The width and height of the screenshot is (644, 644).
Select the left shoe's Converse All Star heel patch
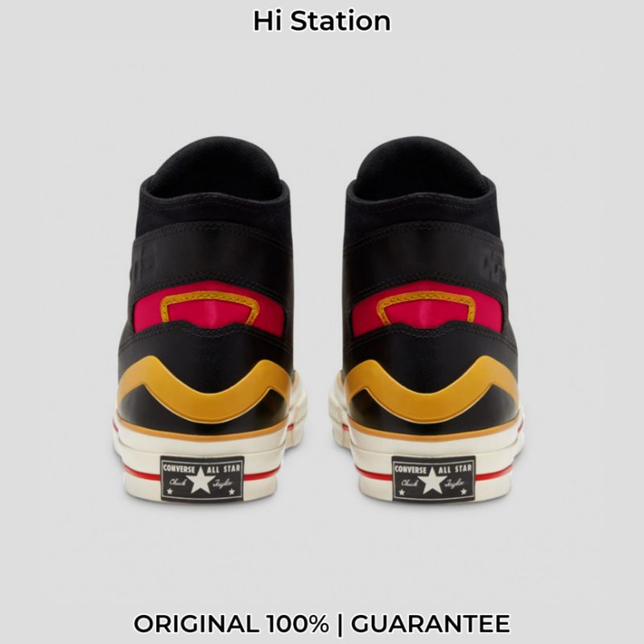tap(202, 479)
